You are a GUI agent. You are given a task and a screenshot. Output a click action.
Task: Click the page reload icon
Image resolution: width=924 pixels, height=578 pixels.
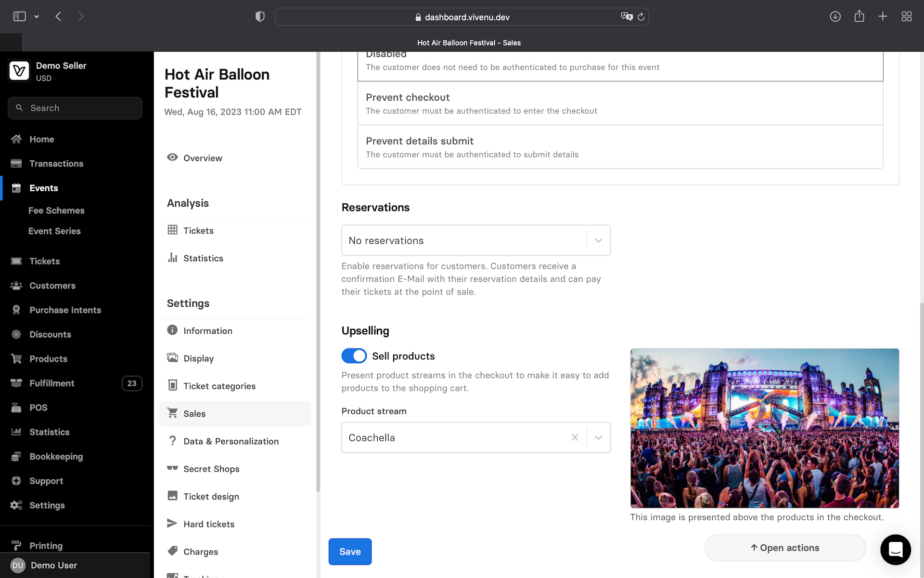(641, 17)
